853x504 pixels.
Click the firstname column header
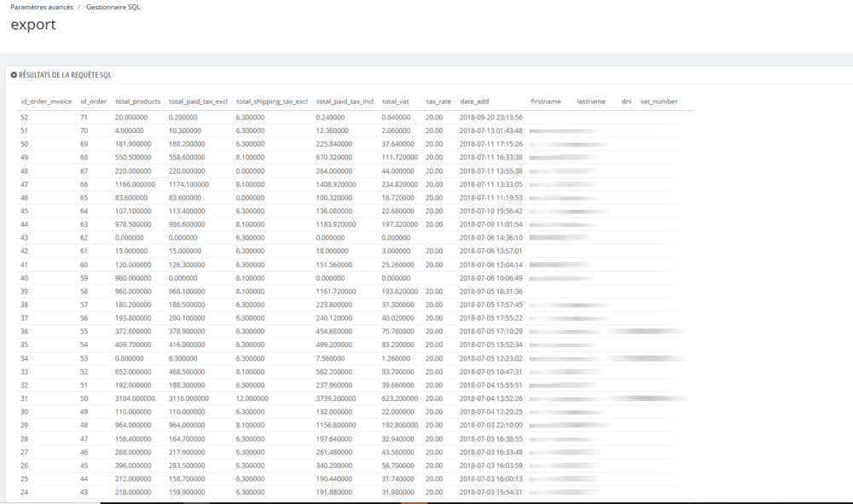pyautogui.click(x=545, y=101)
